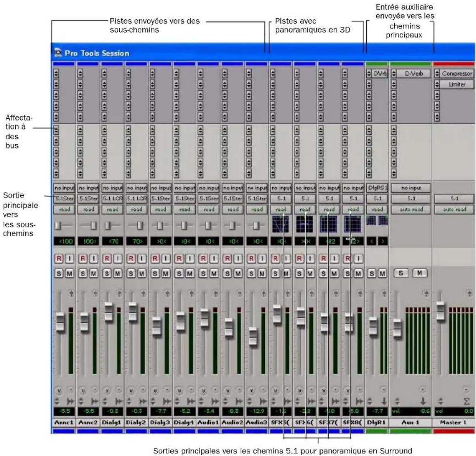Open Annc1 input selector showing no input

(x=64, y=188)
